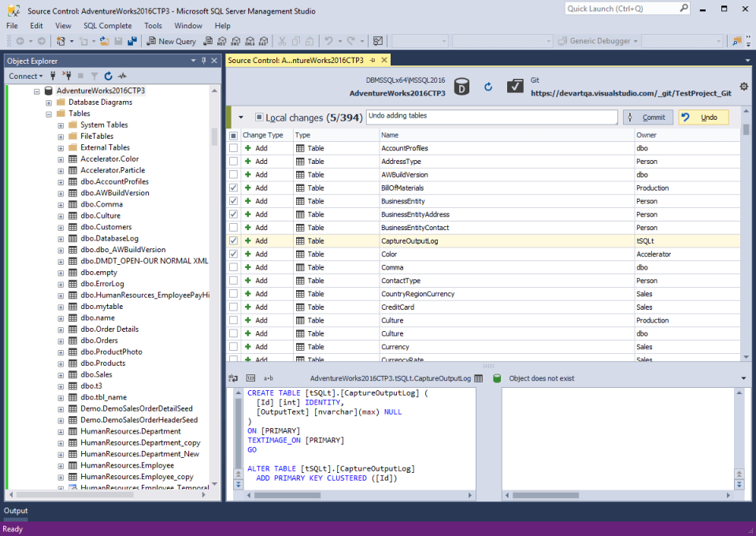Refresh the source control changes list
The width and height of the screenshot is (756, 536).
(x=488, y=87)
